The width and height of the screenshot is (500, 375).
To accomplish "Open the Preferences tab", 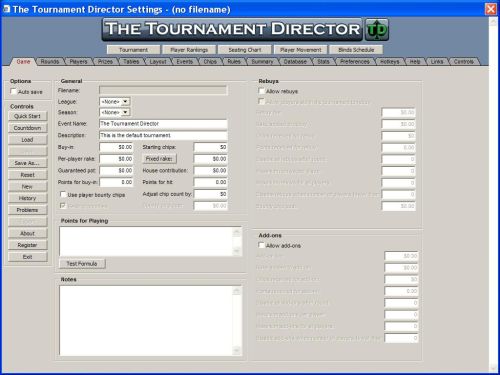I will (x=355, y=61).
